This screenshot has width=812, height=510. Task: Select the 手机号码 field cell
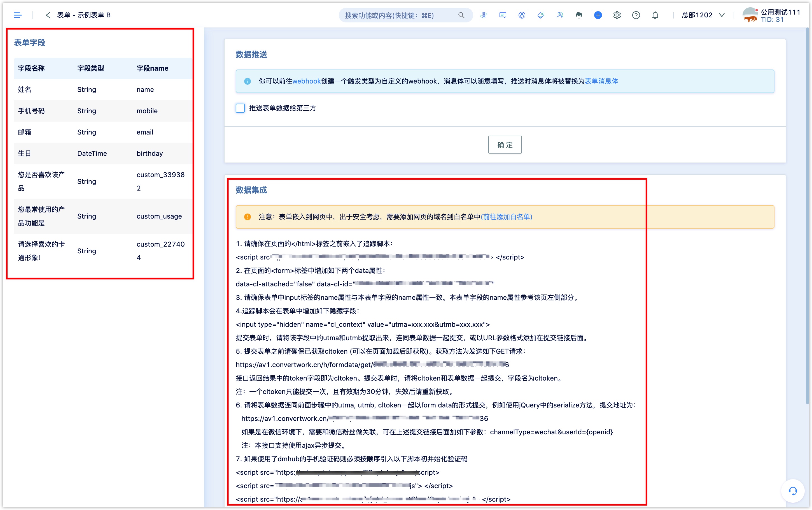[31, 111]
